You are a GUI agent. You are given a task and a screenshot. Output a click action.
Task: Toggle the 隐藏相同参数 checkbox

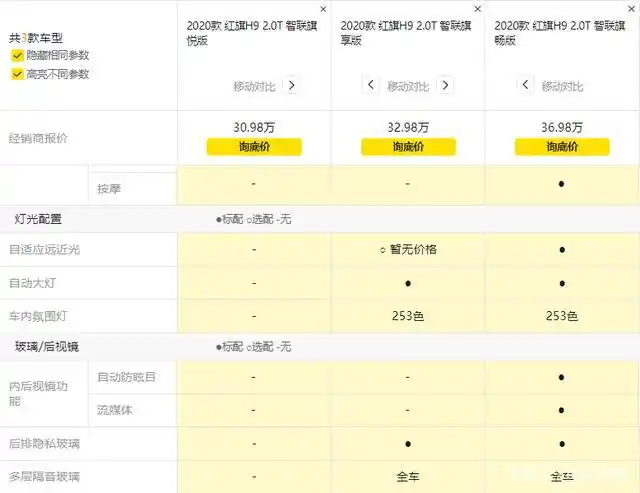(x=17, y=55)
